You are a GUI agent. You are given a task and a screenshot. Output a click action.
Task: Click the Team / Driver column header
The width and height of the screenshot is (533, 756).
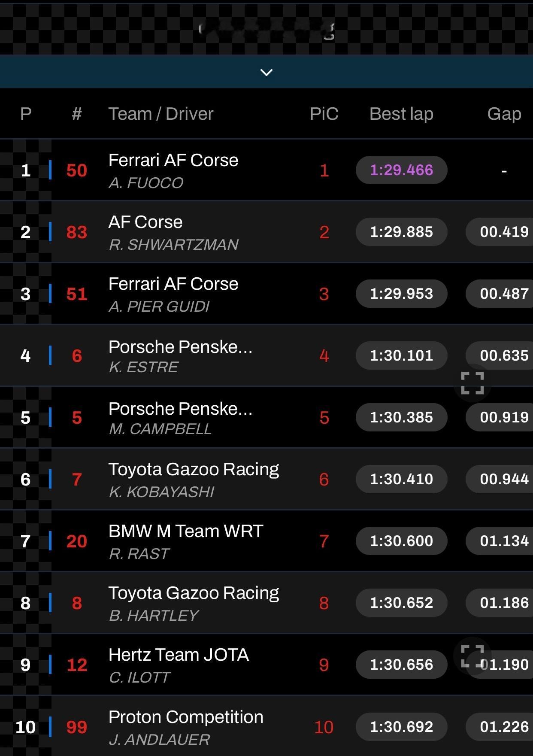tap(161, 114)
